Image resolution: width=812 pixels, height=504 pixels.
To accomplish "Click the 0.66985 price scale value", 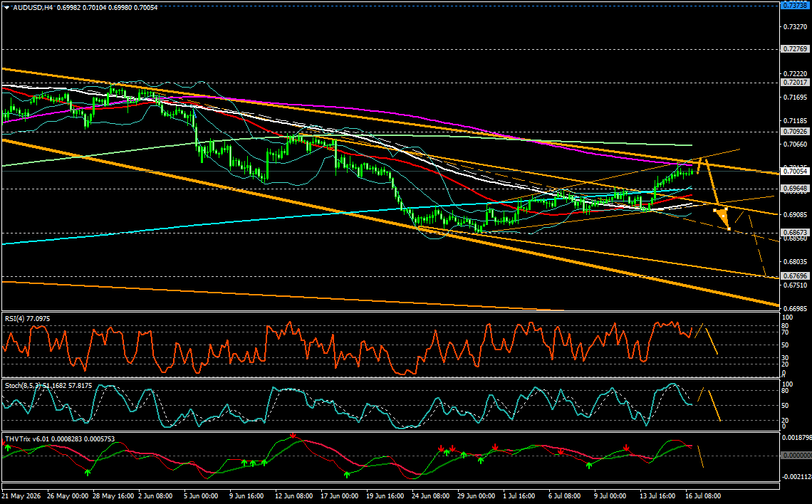I will 795,308.
